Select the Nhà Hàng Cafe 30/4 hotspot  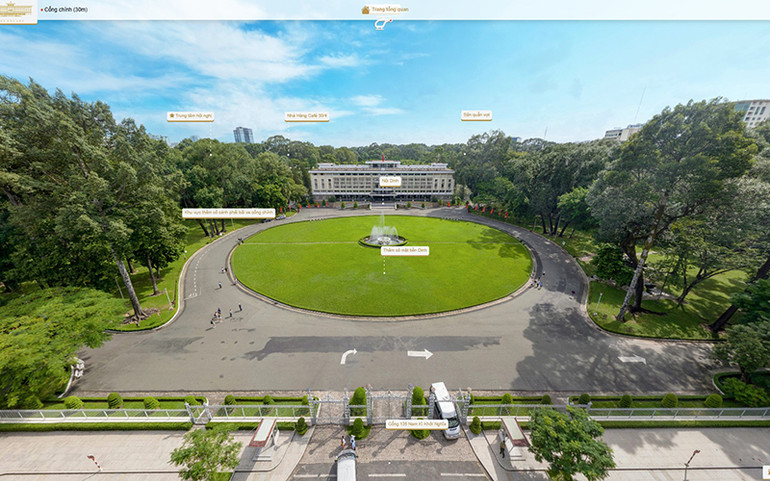point(307,116)
